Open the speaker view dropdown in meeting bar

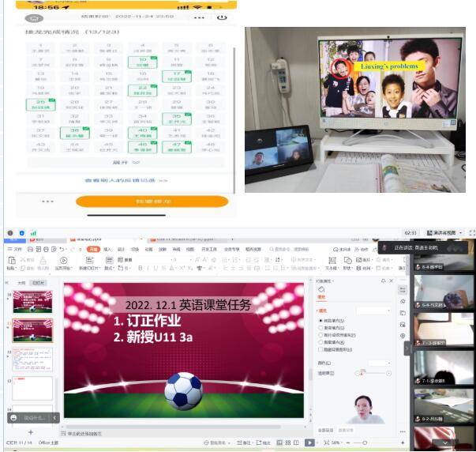[x=444, y=233]
